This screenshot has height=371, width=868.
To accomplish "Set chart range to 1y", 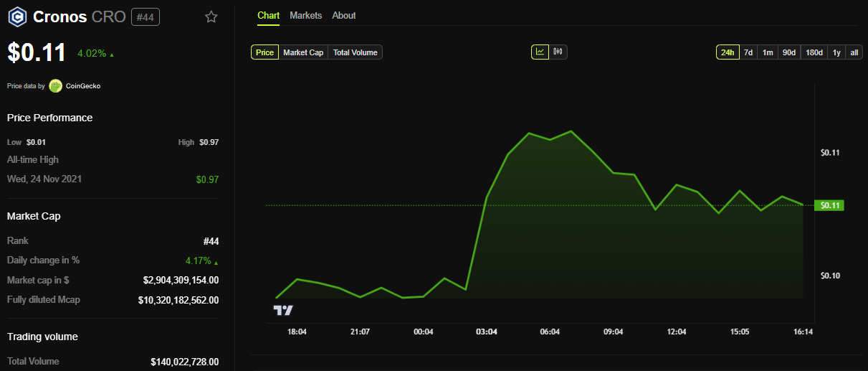I will click(x=836, y=52).
